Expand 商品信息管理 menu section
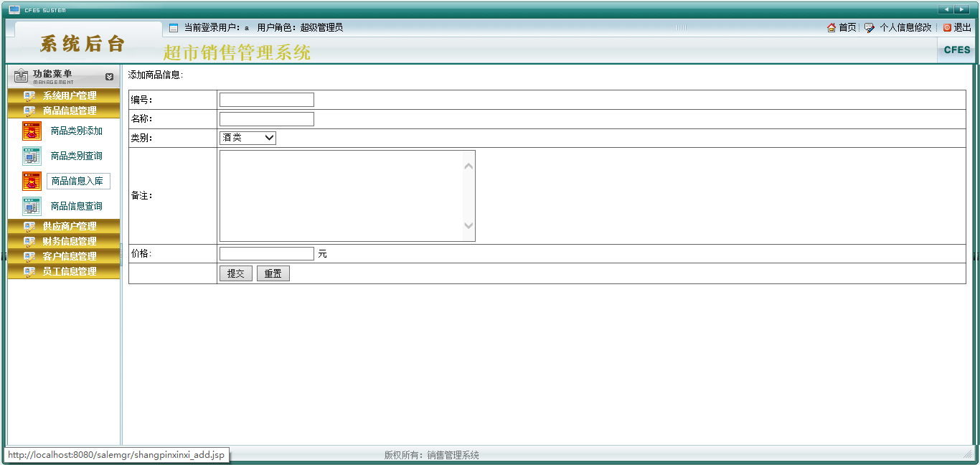Viewport: 980px width, 465px height. [64, 111]
